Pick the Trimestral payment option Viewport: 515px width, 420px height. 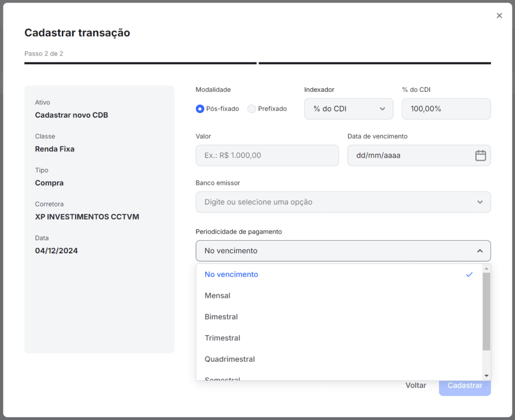pos(222,338)
